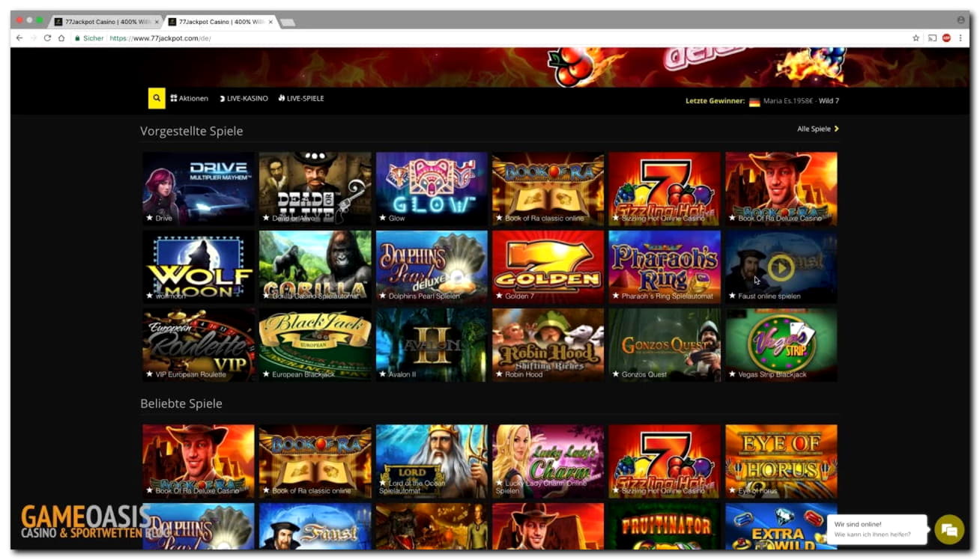
Task: Click the cast icon in the toolbar
Action: point(932,38)
